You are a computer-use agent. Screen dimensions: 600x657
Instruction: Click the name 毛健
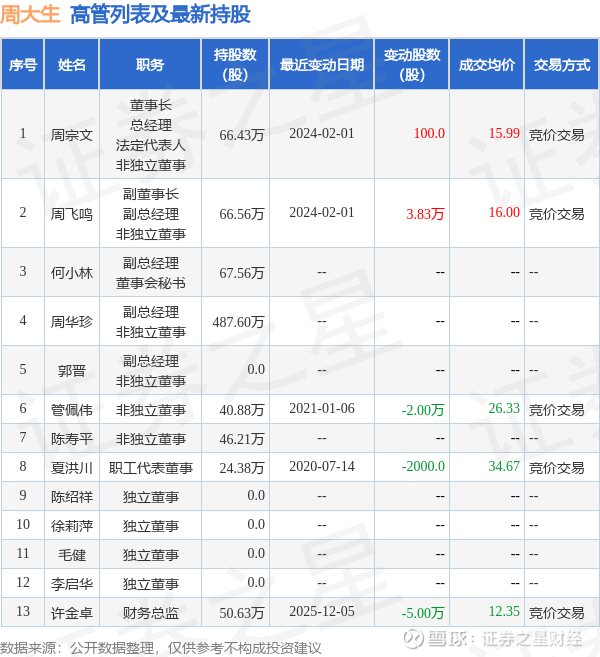point(72,555)
